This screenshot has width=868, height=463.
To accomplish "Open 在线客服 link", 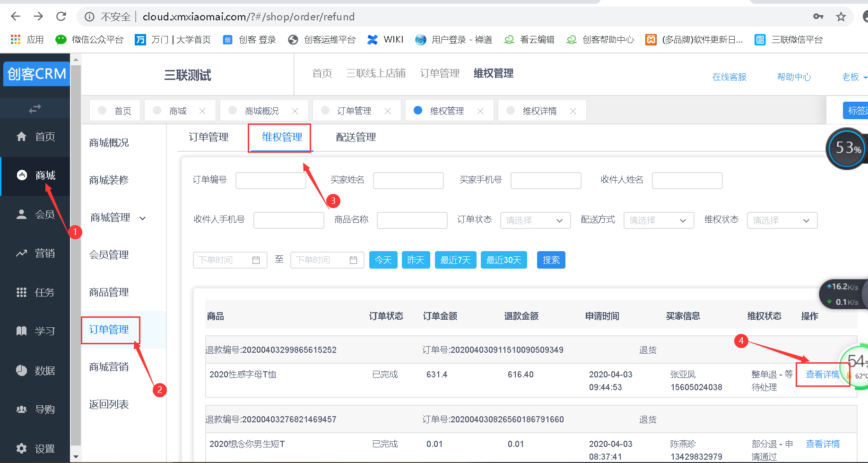I will click(729, 77).
